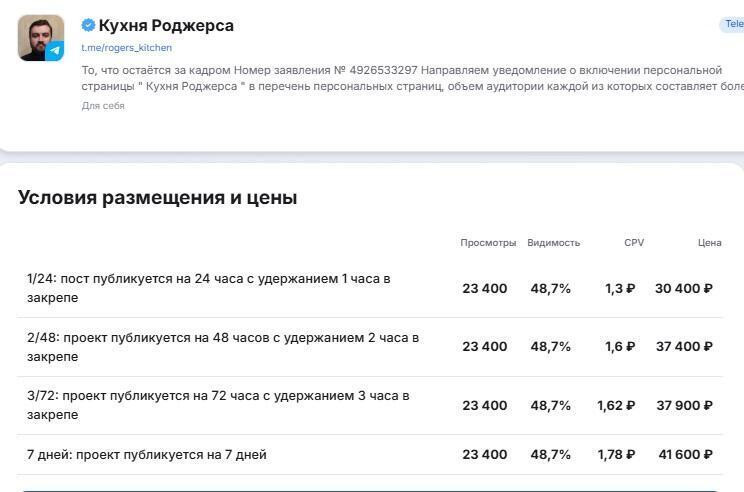Click the blue verified badge icon
This screenshot has height=492, width=744.
(x=88, y=25)
